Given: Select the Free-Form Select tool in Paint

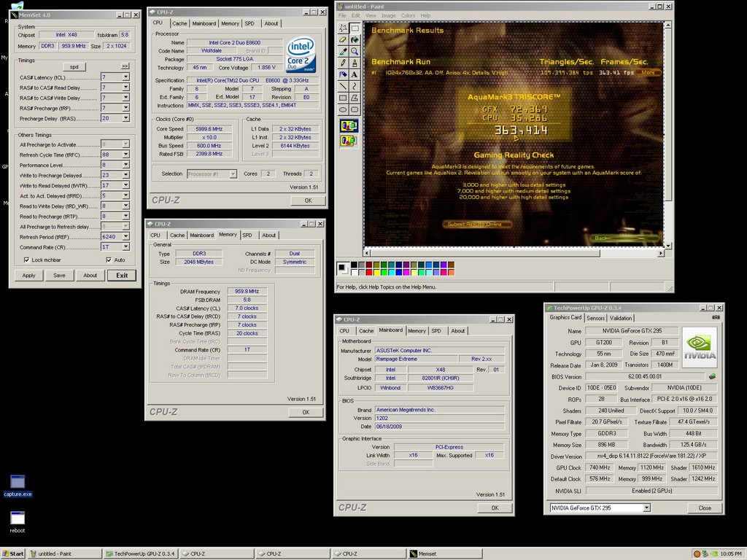Looking at the screenshot, I should (x=343, y=28).
